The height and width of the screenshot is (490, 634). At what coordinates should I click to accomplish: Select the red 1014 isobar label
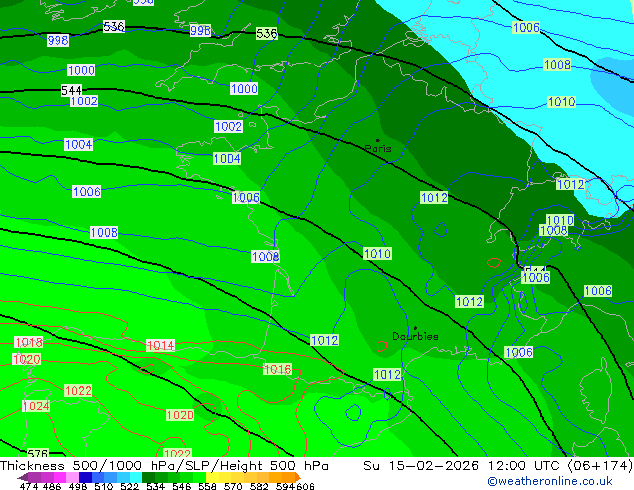[161, 345]
